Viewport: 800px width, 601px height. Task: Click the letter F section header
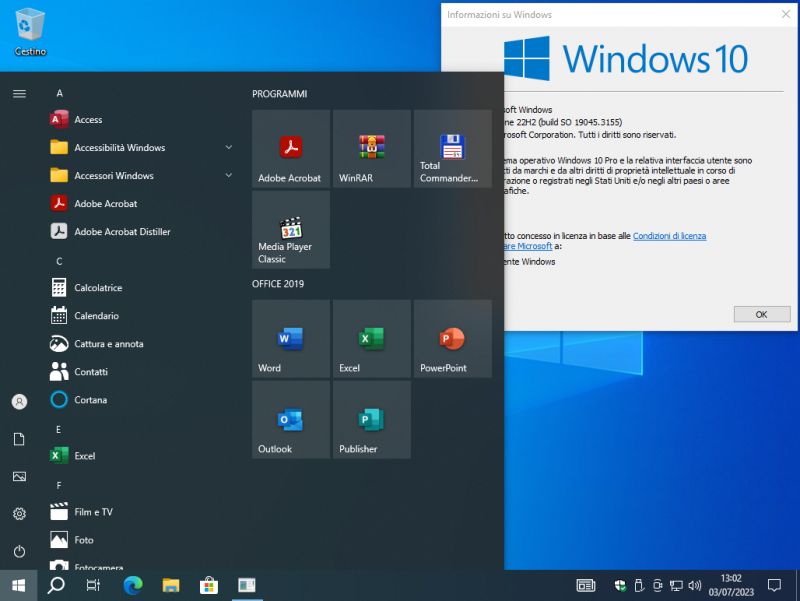click(x=59, y=485)
